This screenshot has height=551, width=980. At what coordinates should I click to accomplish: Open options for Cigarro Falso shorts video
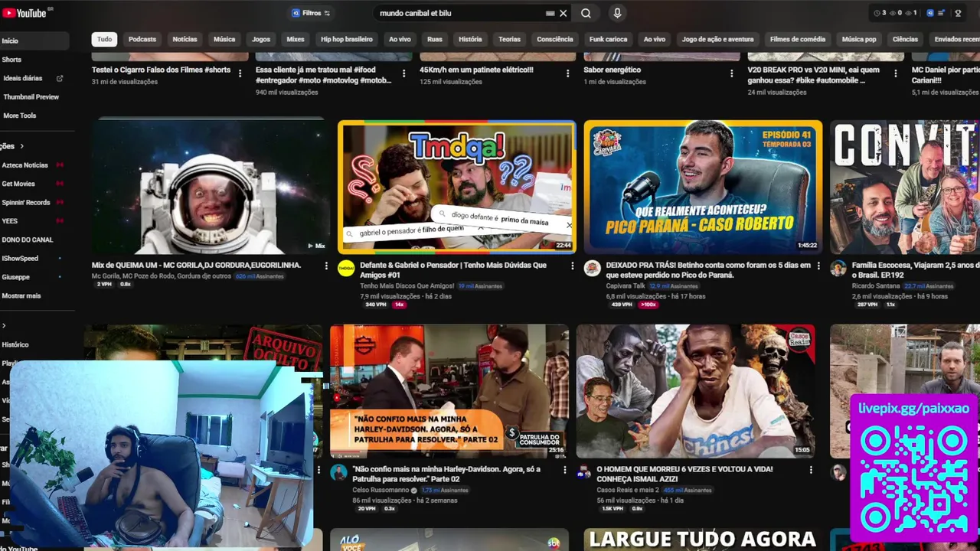pyautogui.click(x=240, y=73)
